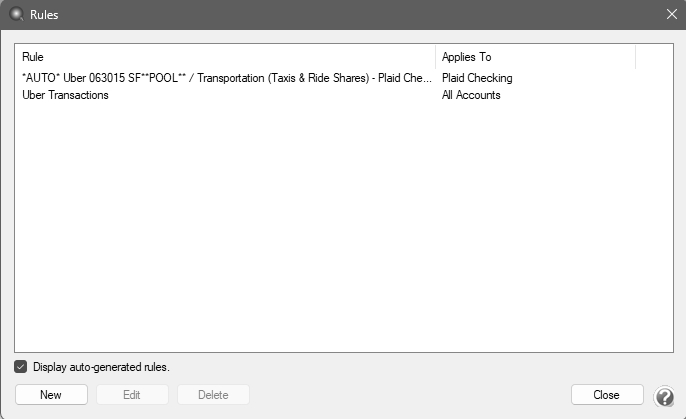Image resolution: width=686 pixels, height=419 pixels.
Task: Sort by the Applies To column header
Action: 535,57
